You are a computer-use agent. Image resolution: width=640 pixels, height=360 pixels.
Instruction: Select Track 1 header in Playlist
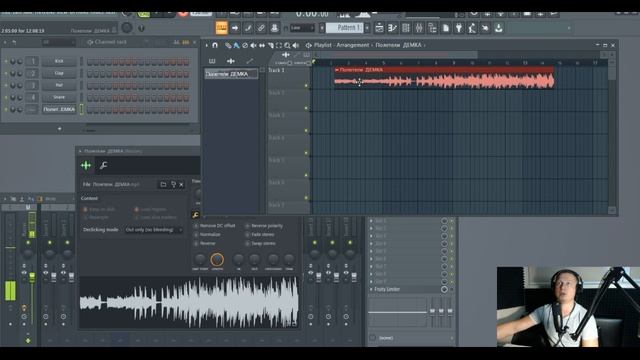289,78
